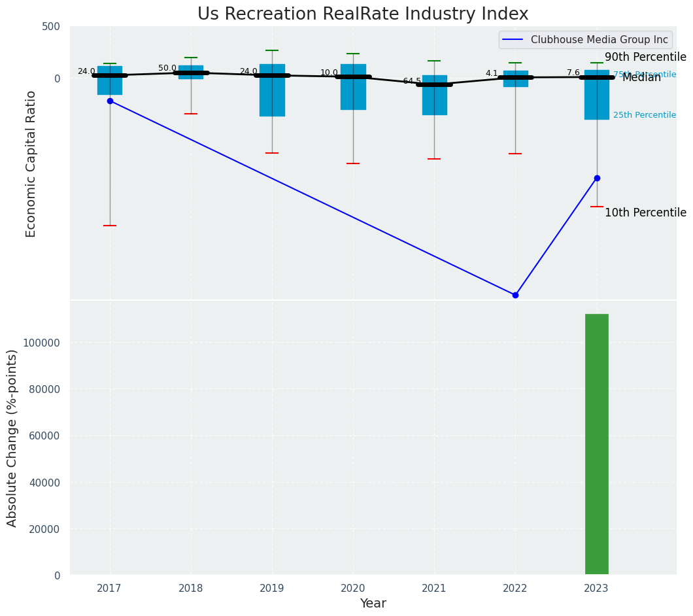This screenshot has width=693, height=616.
Task: Click the chart title 'Us Recreation RealRate Industry Index'
Action: pos(362,14)
